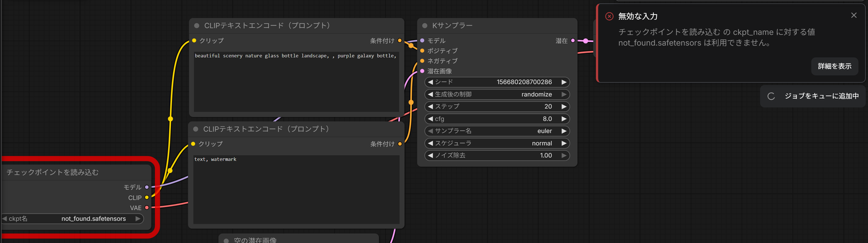Click the VAE output port on the checkpoint loader
868x243 pixels.
pyautogui.click(x=146, y=208)
